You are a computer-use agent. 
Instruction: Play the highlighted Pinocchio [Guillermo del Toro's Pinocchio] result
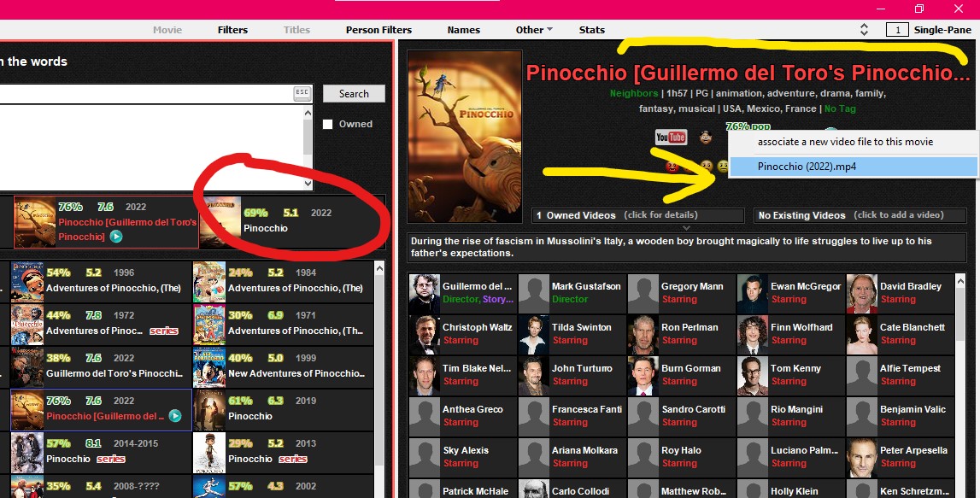(116, 237)
